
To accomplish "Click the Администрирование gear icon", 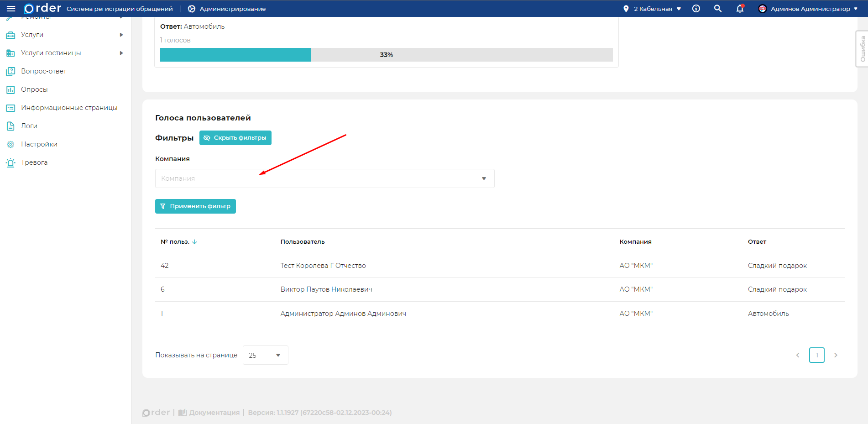I will click(192, 9).
